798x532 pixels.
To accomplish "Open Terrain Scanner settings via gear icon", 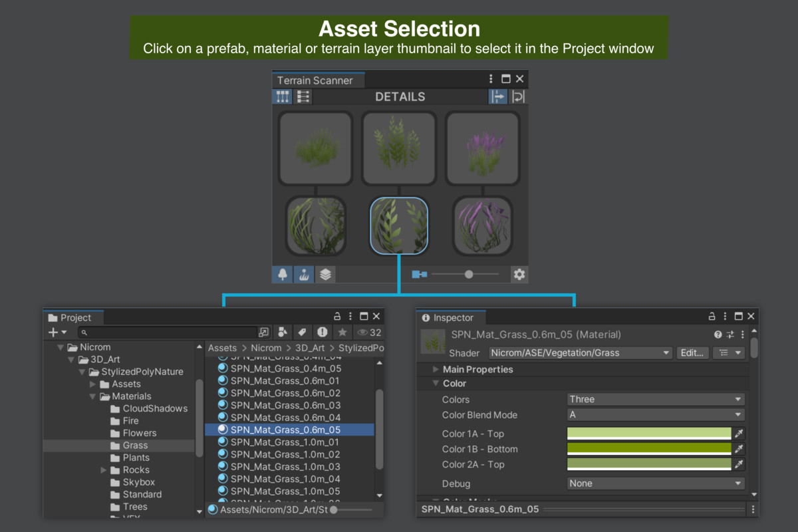I will [x=519, y=274].
